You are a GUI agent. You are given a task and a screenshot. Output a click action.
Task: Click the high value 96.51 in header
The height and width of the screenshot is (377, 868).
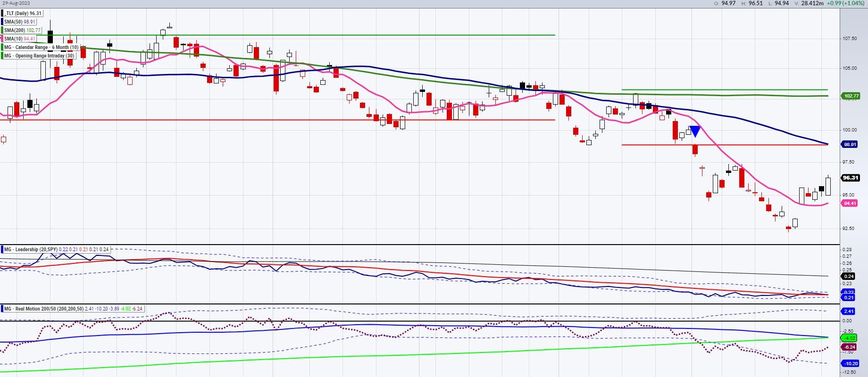pos(755,3)
